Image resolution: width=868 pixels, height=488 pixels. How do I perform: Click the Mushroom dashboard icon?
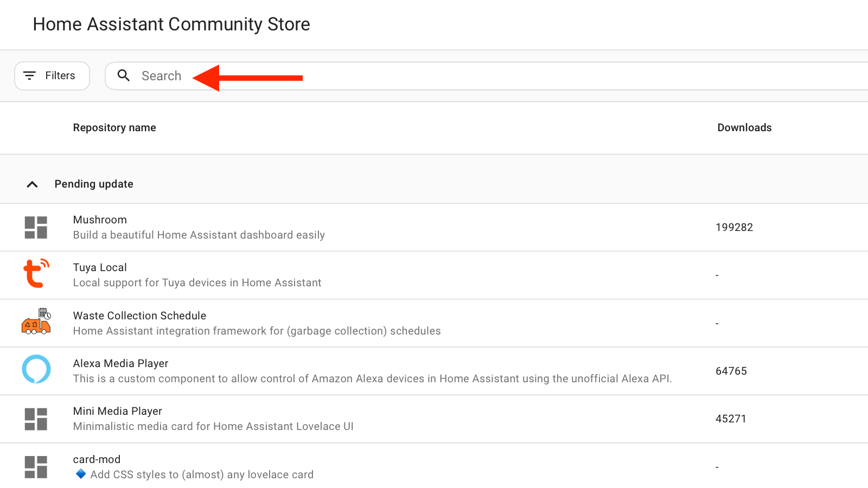tap(36, 228)
